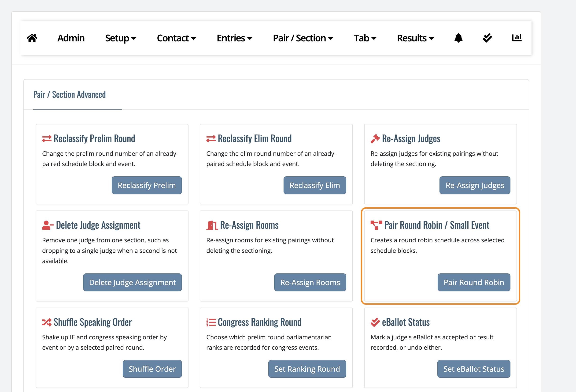Click the numbered list icon beside Congress Ranking Round
This screenshot has width=576, height=392.
click(x=211, y=322)
